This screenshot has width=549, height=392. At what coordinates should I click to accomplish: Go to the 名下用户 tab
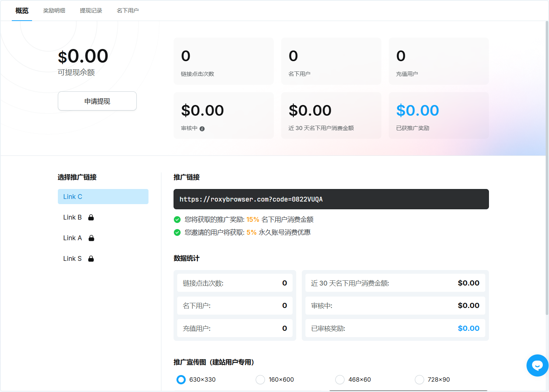coord(128,11)
